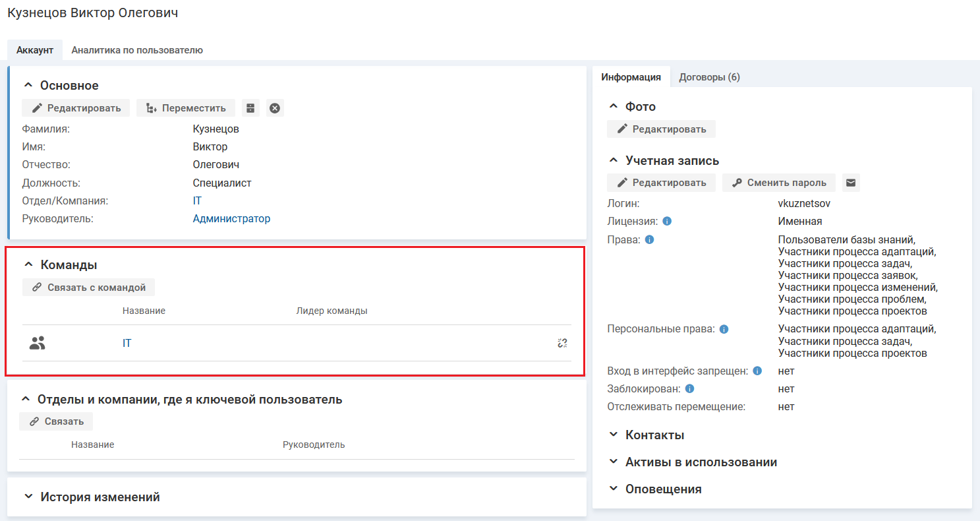
Task: Unlink the IT team via broken-chain icon
Action: point(562,343)
